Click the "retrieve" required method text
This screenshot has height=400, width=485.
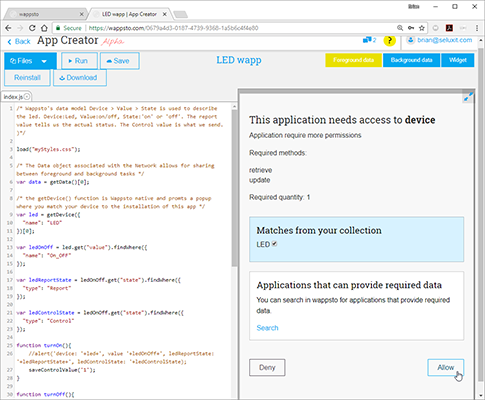(260, 170)
